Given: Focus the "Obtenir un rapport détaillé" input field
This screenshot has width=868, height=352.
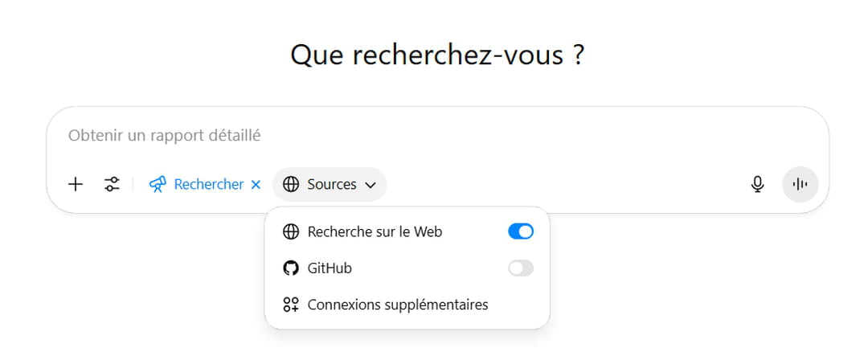Looking at the screenshot, I should tap(402, 136).
